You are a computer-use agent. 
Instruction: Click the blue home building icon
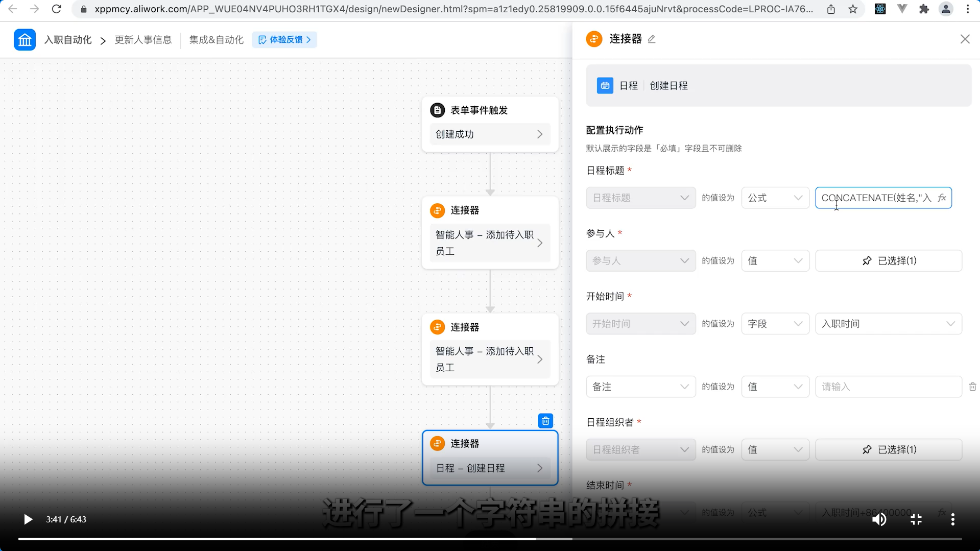(x=25, y=40)
